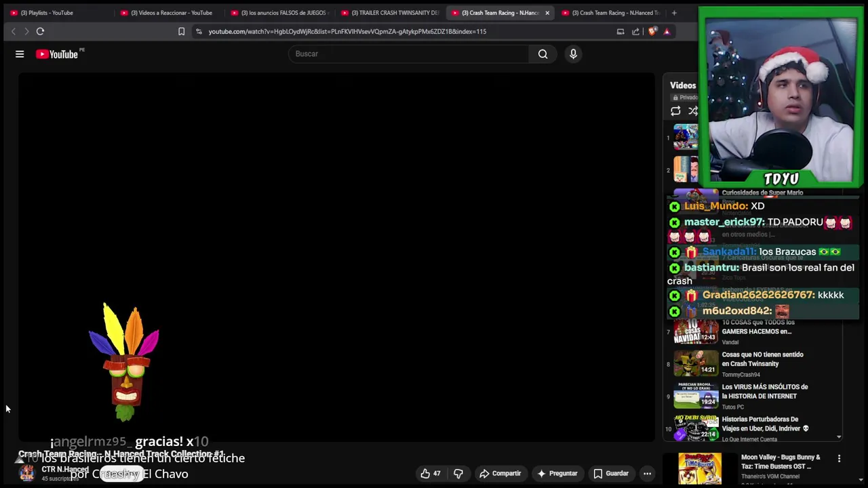Click the browser share icon
Viewport: 868px width, 488px height.
pos(635,31)
